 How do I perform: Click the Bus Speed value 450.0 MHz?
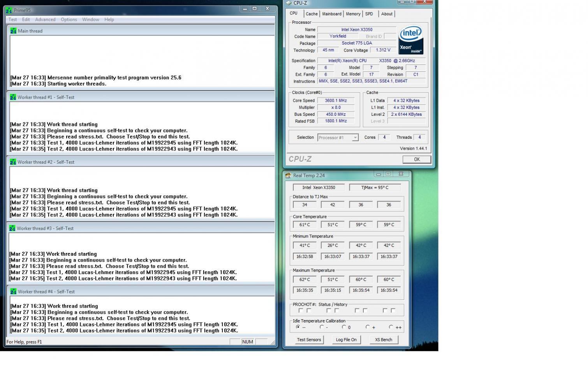pyautogui.click(x=336, y=115)
